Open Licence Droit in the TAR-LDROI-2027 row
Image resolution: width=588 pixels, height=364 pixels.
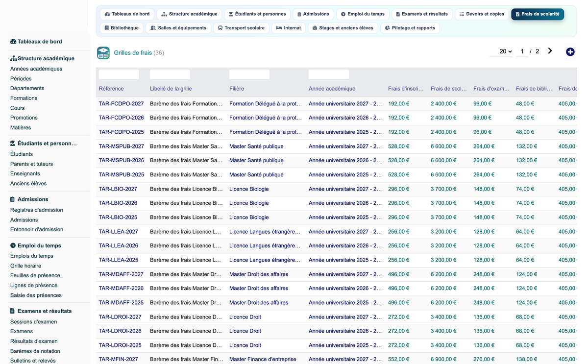point(245,317)
